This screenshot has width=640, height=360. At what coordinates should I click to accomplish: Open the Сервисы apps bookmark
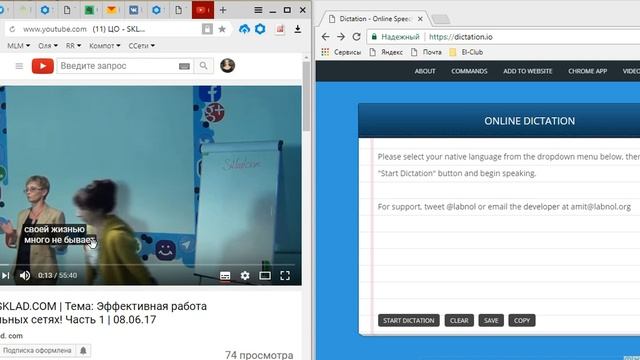pos(341,52)
